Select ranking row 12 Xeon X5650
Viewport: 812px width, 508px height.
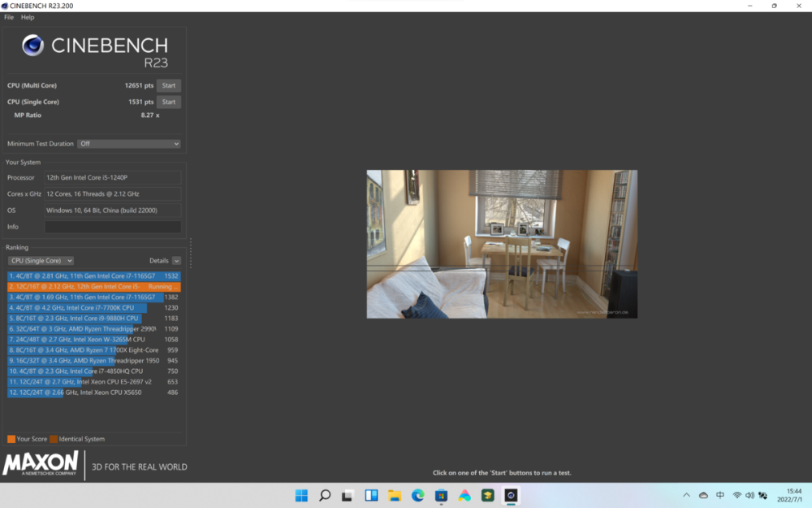pyautogui.click(x=93, y=393)
